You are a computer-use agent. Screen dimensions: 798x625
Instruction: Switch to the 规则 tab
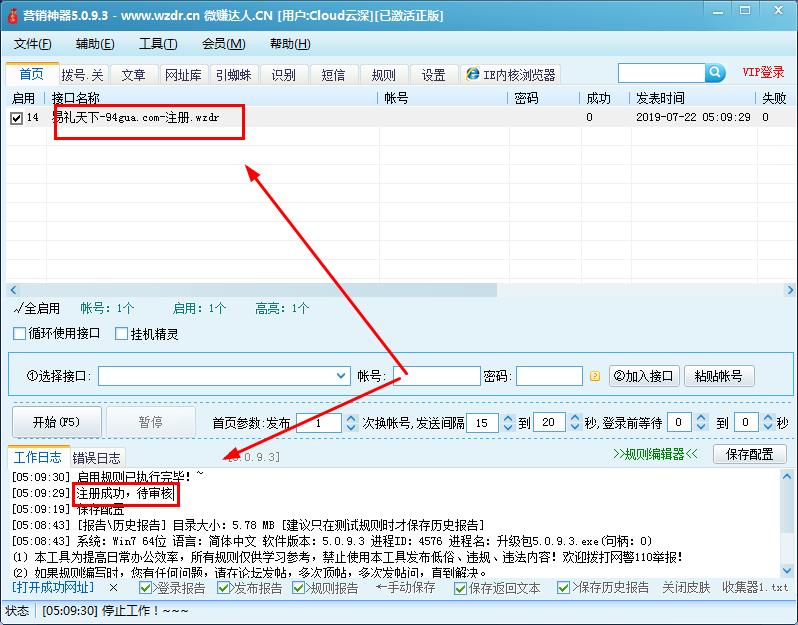[x=384, y=75]
